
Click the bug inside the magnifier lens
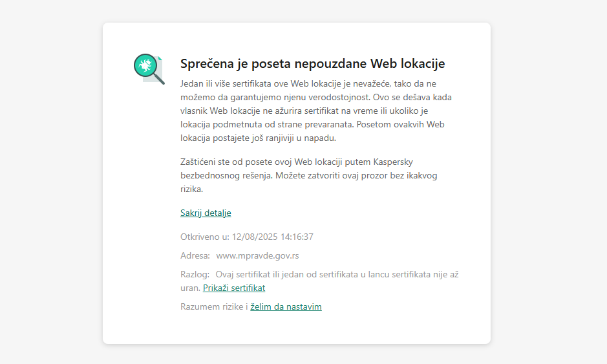(146, 65)
